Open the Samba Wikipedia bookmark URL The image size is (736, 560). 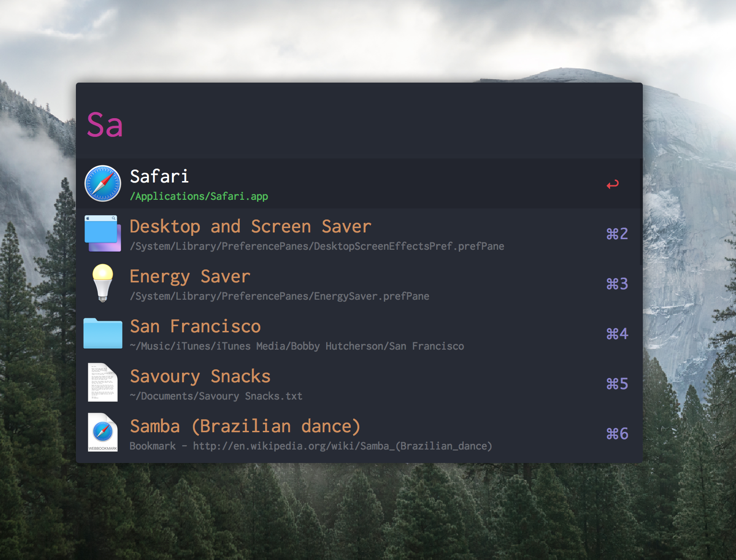342,446
